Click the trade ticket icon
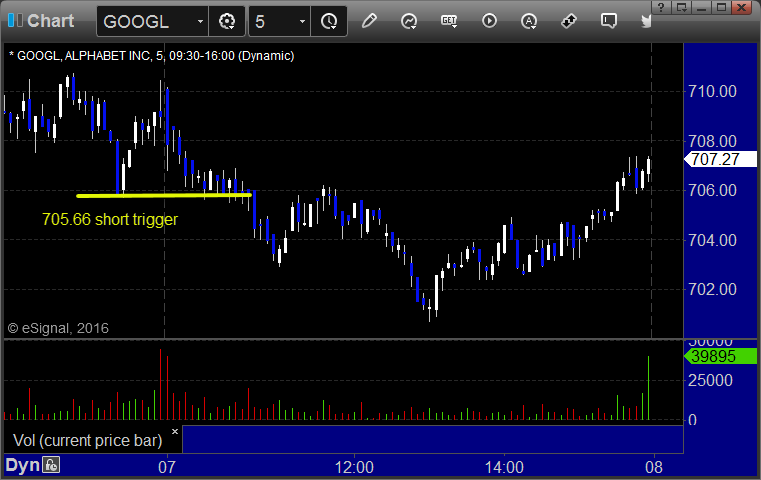 pyautogui.click(x=569, y=21)
